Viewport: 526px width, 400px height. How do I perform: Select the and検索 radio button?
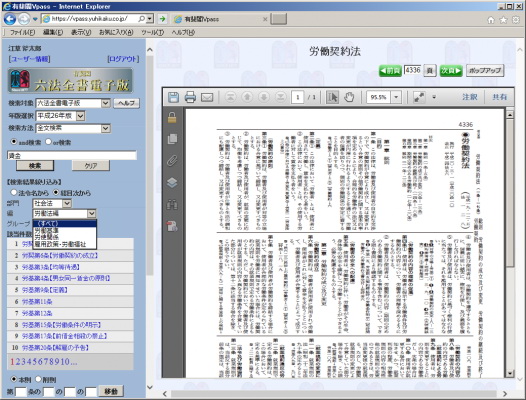tap(14, 142)
